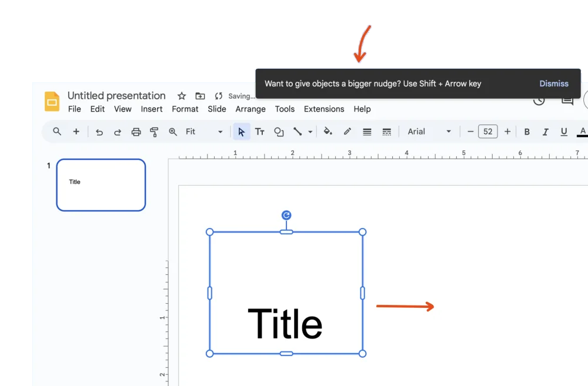Image resolution: width=588 pixels, height=386 pixels.
Task: Open the Edit menu
Action: [x=97, y=109]
